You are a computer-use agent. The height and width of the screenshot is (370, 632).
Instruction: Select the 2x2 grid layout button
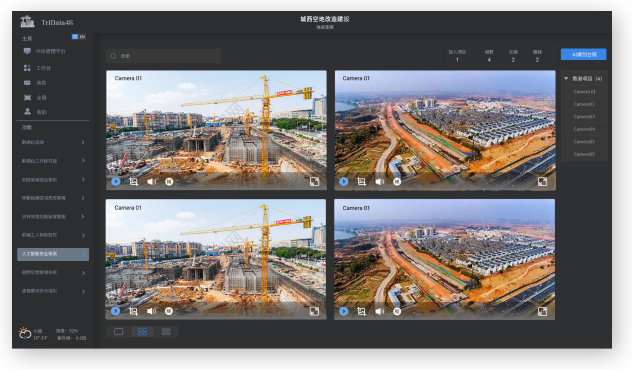click(142, 331)
